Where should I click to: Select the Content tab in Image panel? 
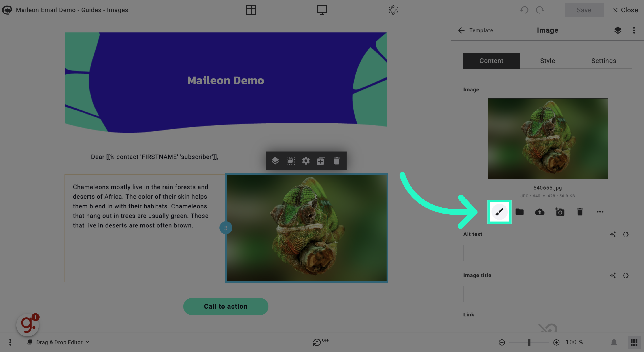pos(491,61)
